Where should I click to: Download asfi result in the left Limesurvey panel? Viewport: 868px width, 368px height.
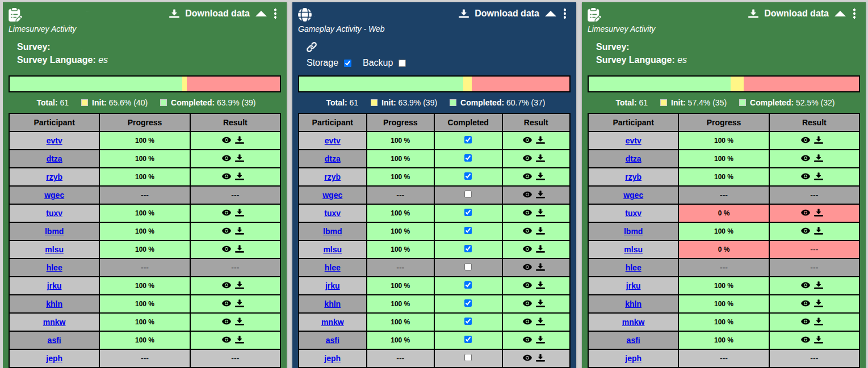(x=240, y=340)
